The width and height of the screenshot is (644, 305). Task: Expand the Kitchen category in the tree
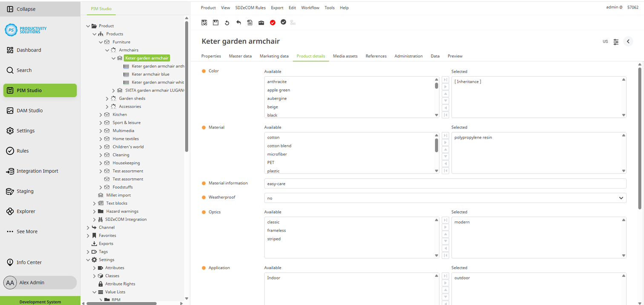[101, 115]
